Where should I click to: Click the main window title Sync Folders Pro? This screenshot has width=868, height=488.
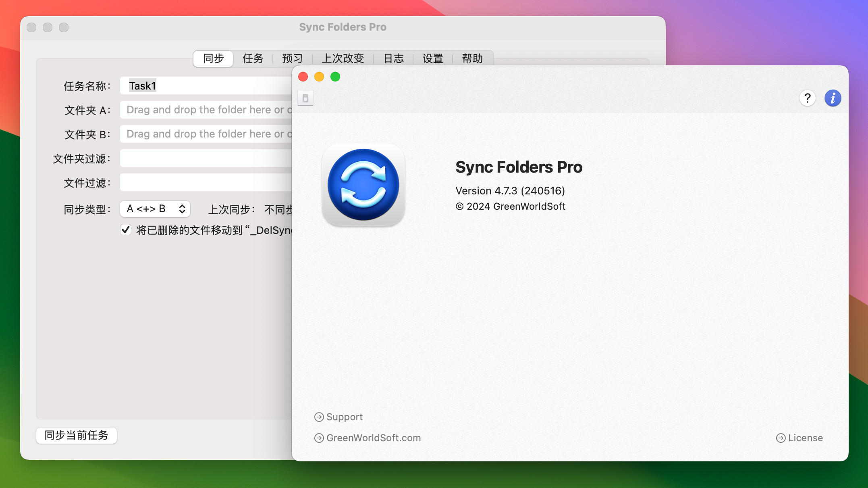[343, 27]
